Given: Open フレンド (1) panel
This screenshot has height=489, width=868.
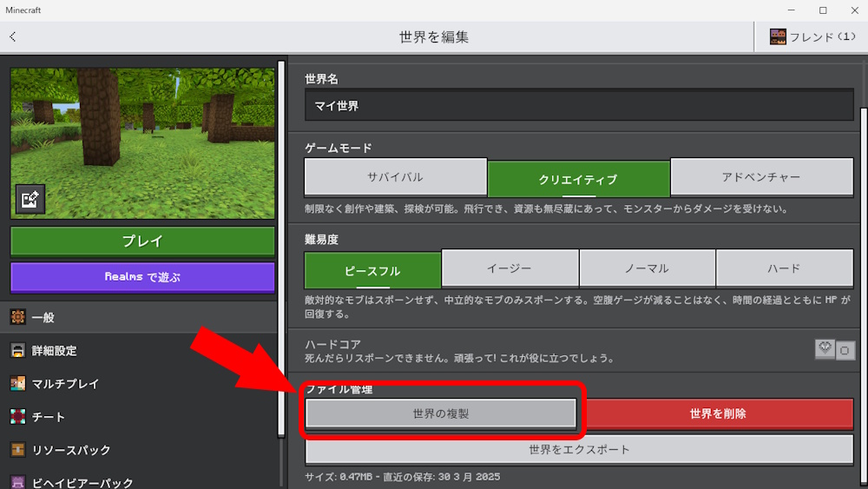Looking at the screenshot, I should pyautogui.click(x=812, y=36).
